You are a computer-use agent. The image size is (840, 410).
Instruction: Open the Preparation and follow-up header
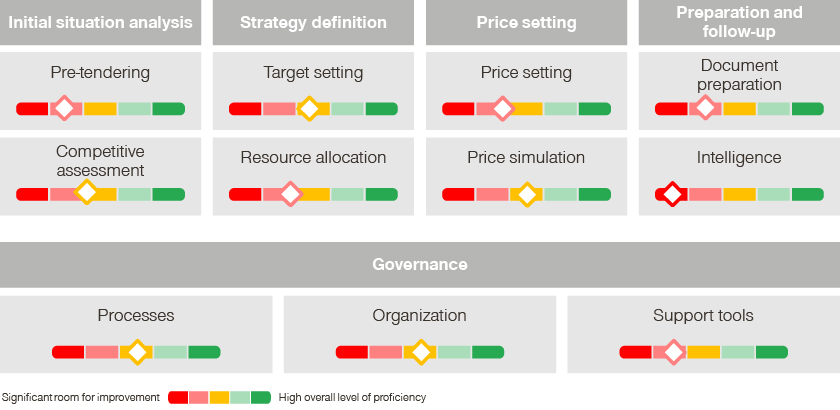(739, 23)
